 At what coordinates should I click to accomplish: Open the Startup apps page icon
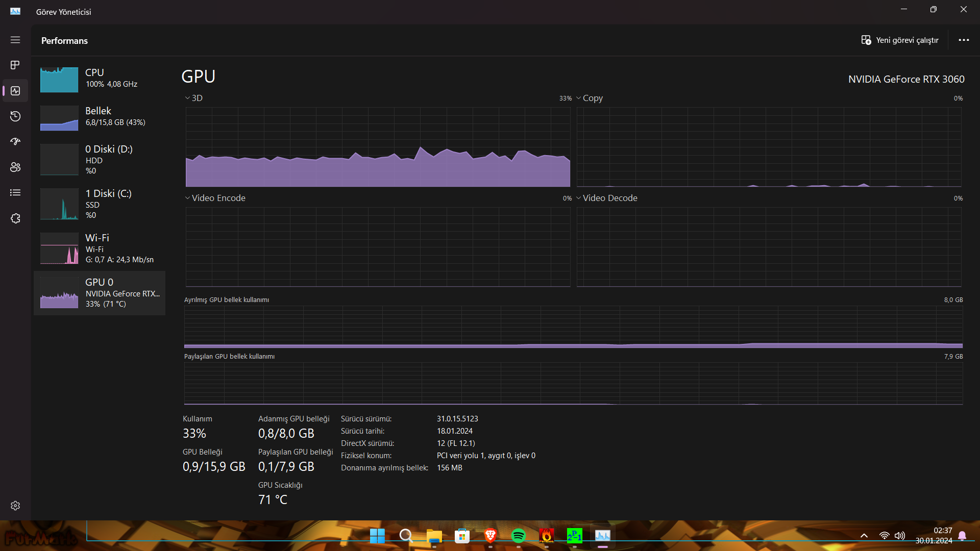pos(15,141)
